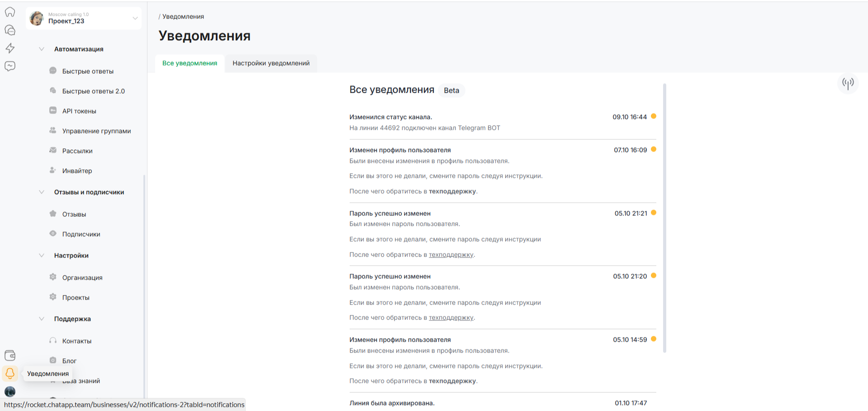Open API токены menu item

point(79,111)
